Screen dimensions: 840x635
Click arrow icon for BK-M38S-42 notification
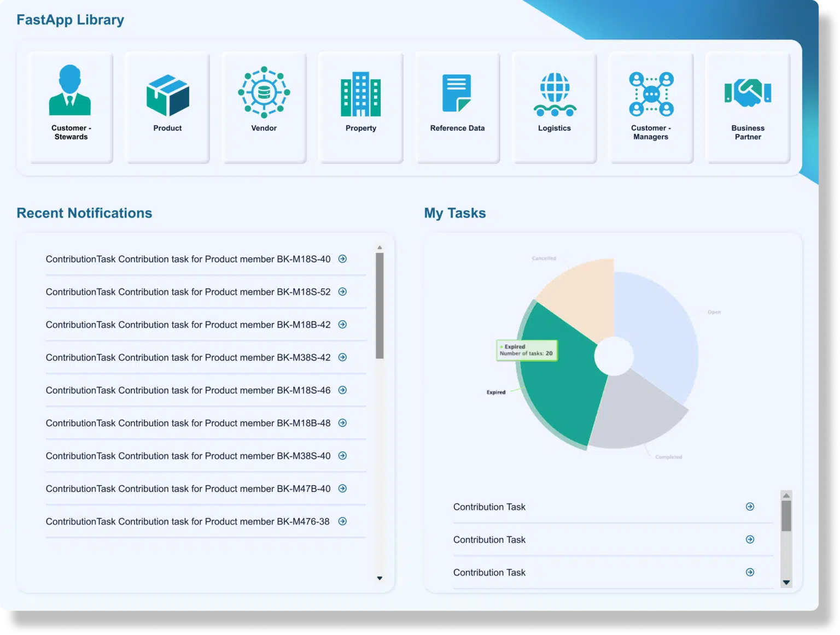(x=342, y=357)
